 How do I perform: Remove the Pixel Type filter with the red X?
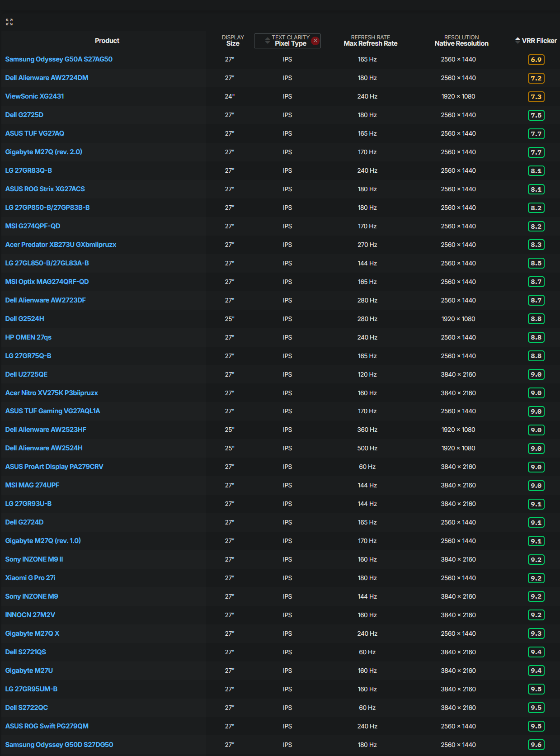click(315, 41)
